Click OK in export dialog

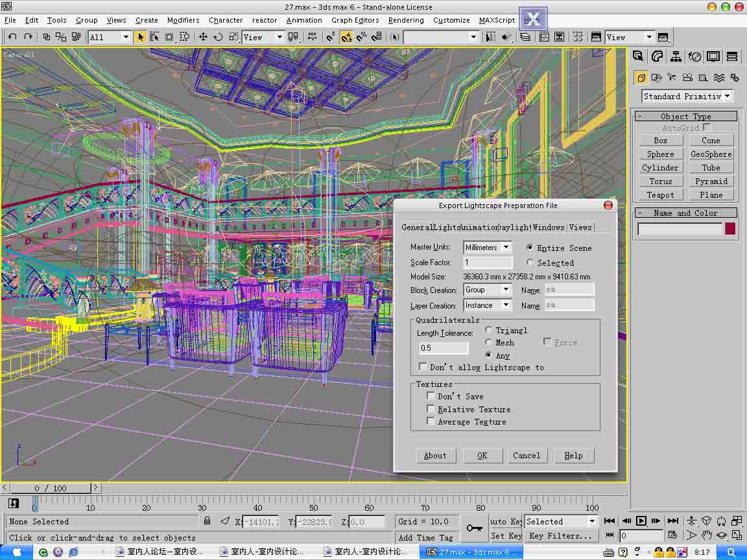pos(482,455)
